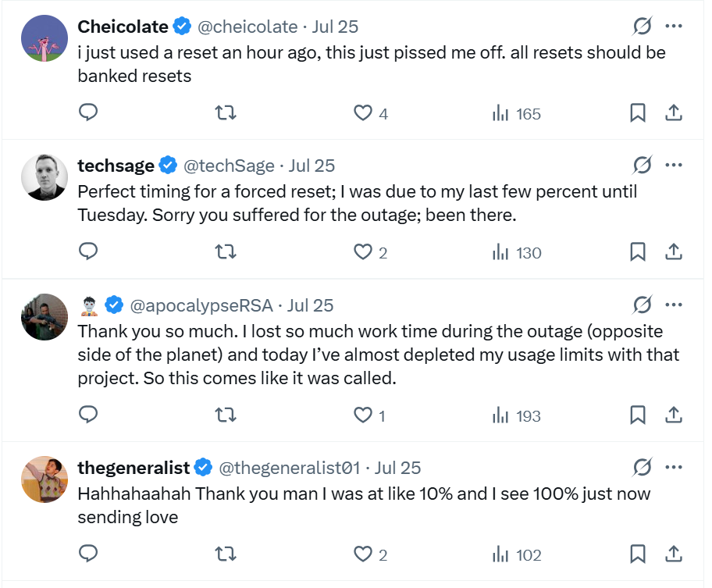Open more options on techsage's tweet

674,165
